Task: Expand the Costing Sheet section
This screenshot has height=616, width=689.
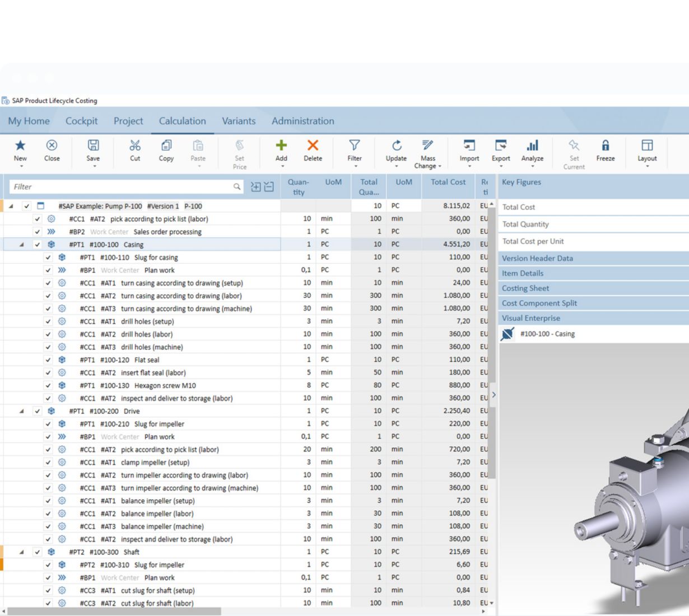Action: tap(525, 288)
